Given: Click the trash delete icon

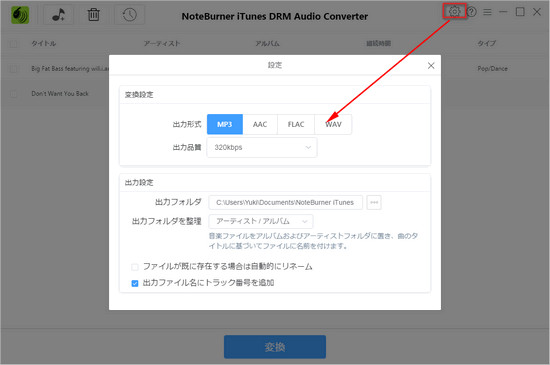Looking at the screenshot, I should [x=94, y=15].
